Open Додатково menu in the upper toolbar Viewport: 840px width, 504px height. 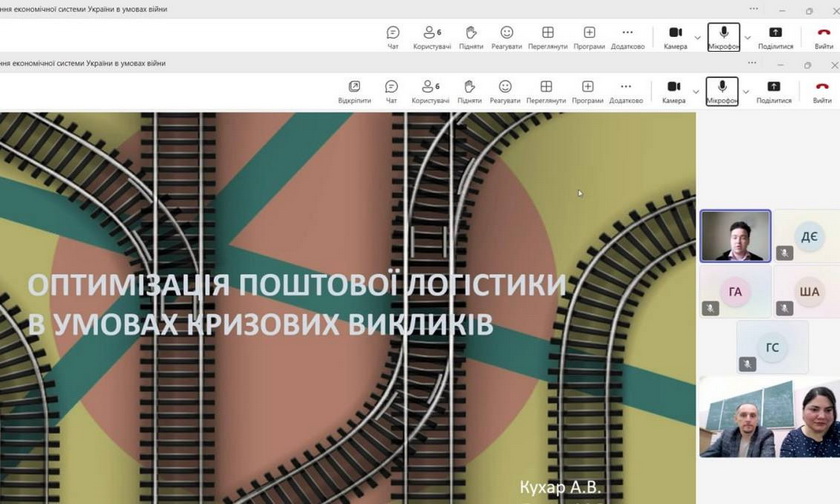[627, 36]
